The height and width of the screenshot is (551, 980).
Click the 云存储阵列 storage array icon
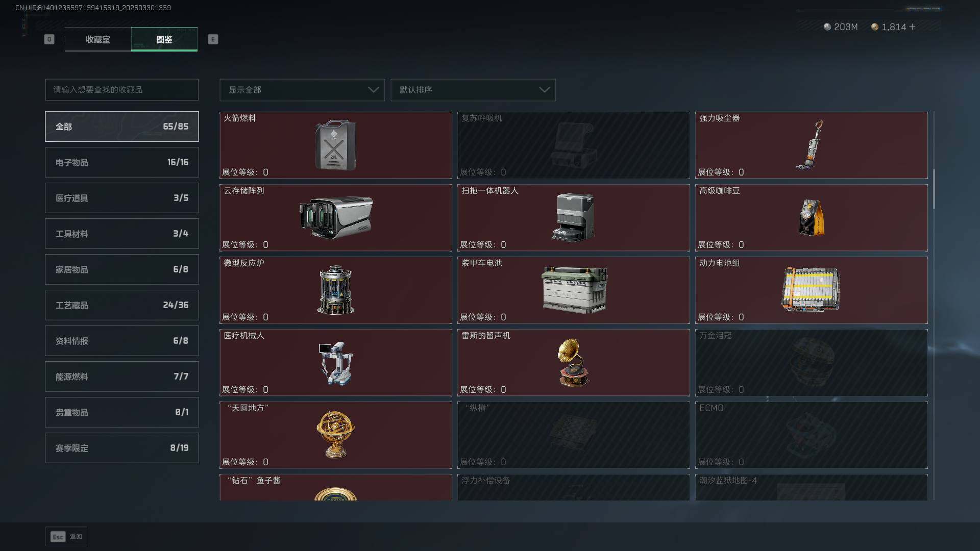click(x=336, y=217)
